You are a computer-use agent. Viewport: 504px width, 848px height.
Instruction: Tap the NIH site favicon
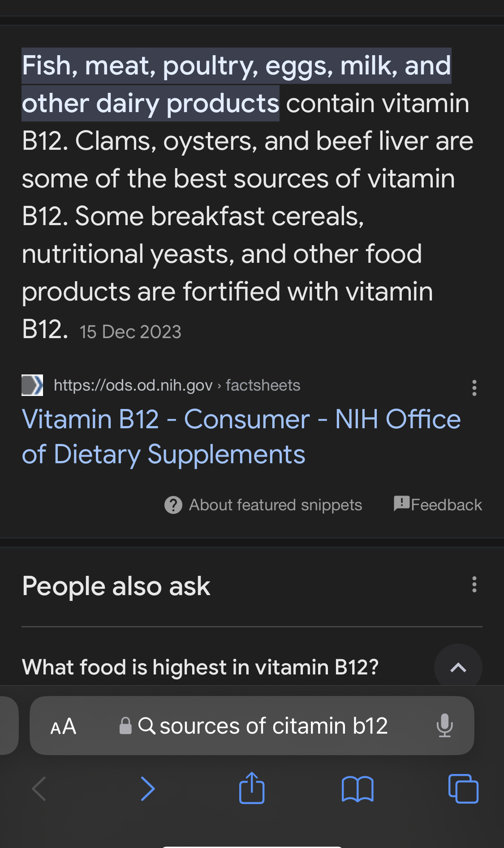tap(32, 385)
